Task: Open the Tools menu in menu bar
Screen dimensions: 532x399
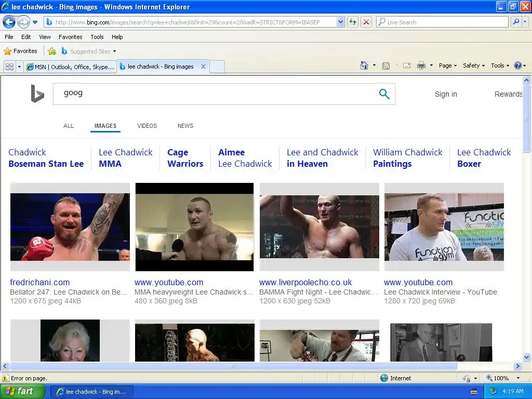Action: (97, 37)
